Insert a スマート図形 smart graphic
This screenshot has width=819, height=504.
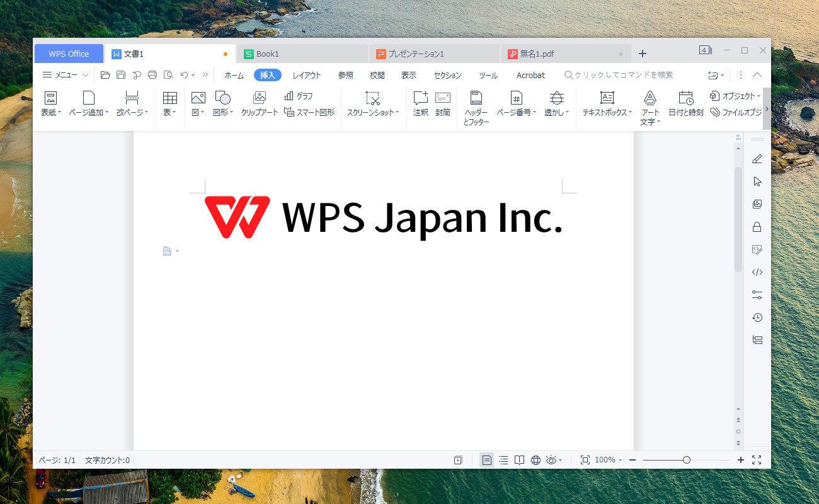click(309, 112)
